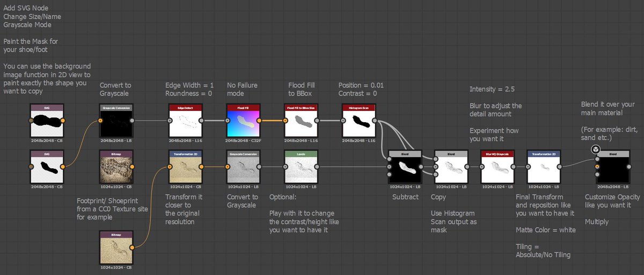Click the output connector of the Edge Detect node
Screen dimensions: 644x275
click(202, 121)
